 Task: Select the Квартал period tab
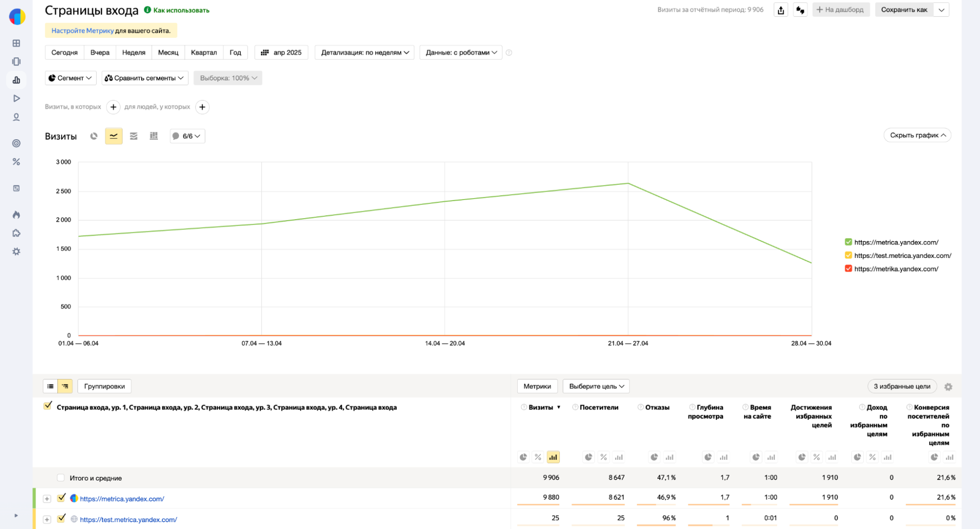pyautogui.click(x=204, y=52)
